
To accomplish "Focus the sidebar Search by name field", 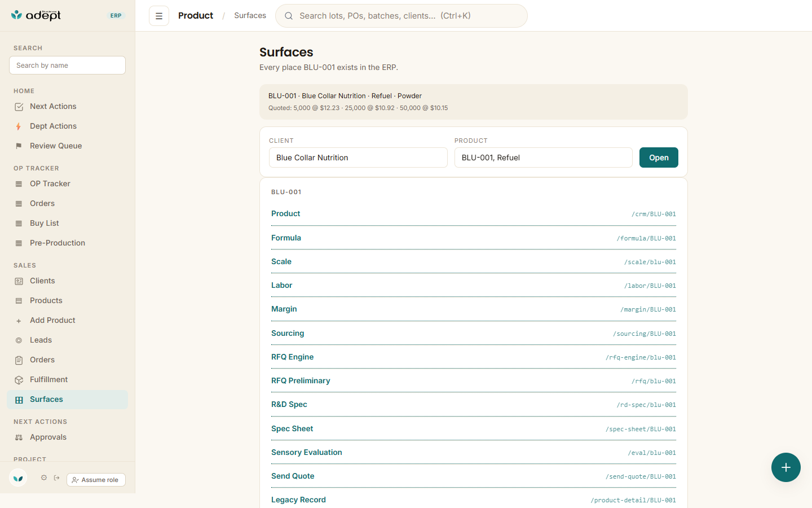I will pyautogui.click(x=67, y=65).
